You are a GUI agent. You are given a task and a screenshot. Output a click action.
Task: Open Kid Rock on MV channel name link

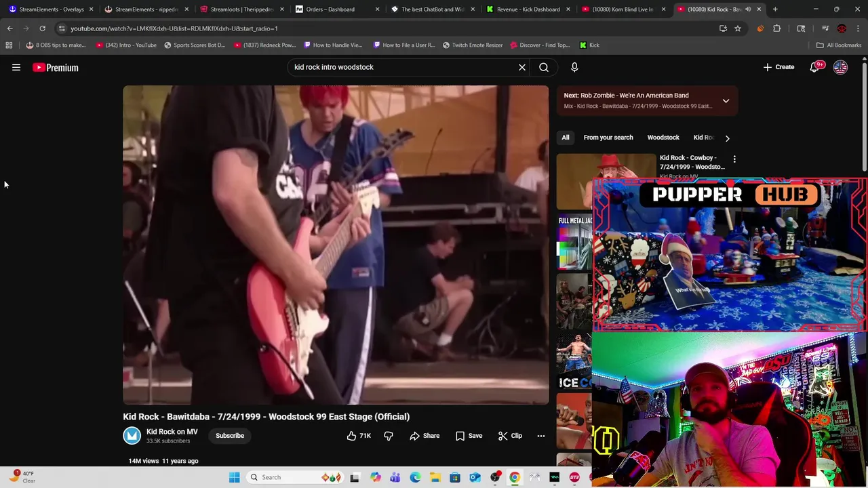point(172,432)
